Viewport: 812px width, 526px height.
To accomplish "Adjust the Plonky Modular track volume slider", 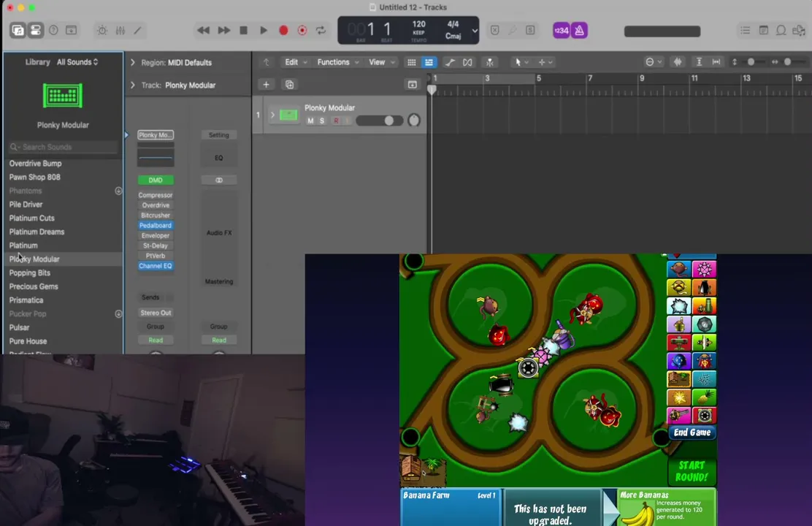I will pyautogui.click(x=380, y=121).
